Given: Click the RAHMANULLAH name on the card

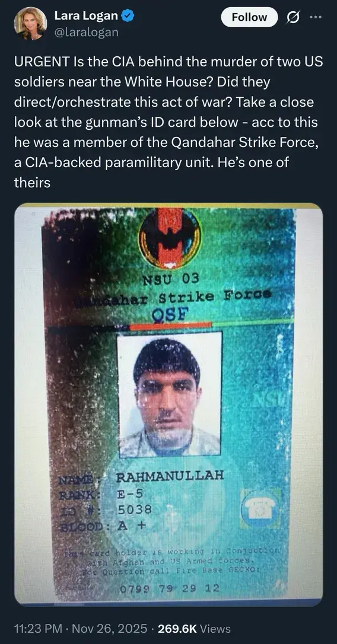Looking at the screenshot, I should click(x=170, y=476).
